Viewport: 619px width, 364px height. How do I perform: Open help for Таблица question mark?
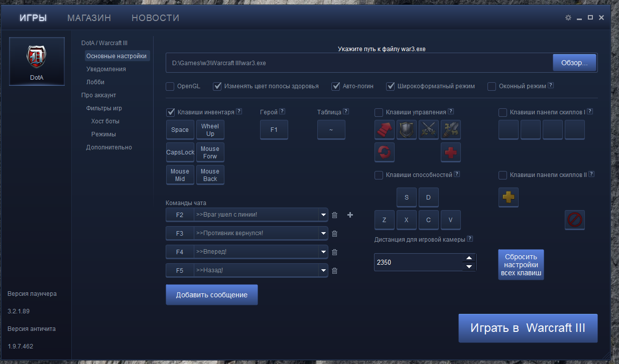346,111
